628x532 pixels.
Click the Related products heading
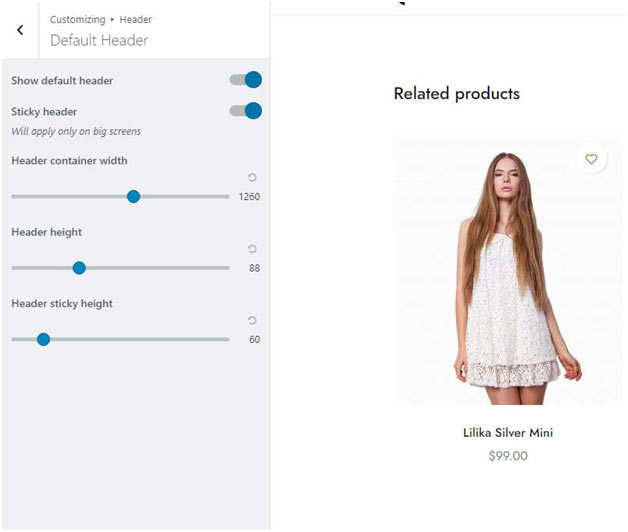tap(456, 94)
